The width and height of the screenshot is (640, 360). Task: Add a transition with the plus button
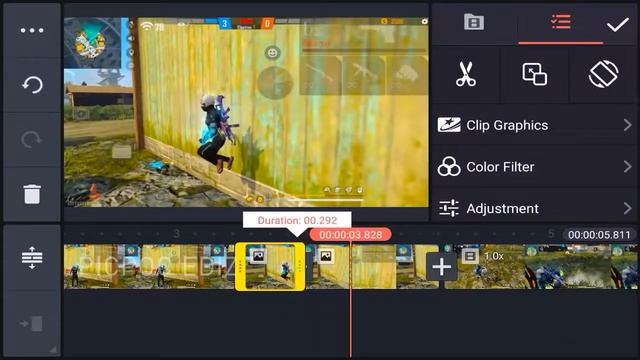pyautogui.click(x=441, y=267)
